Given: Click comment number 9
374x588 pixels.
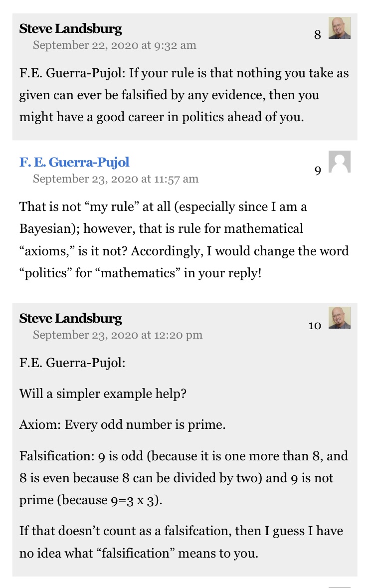Looking at the screenshot, I should pyautogui.click(x=318, y=171).
